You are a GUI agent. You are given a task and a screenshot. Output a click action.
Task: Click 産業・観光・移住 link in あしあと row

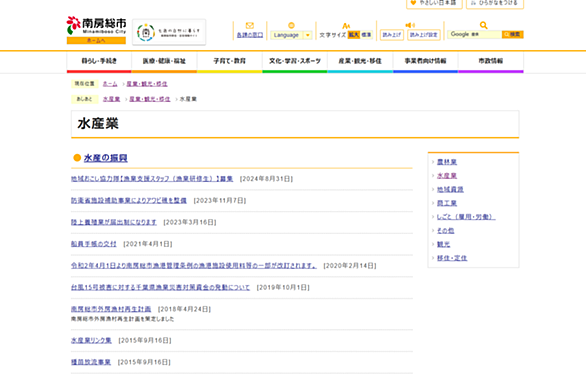(x=150, y=99)
